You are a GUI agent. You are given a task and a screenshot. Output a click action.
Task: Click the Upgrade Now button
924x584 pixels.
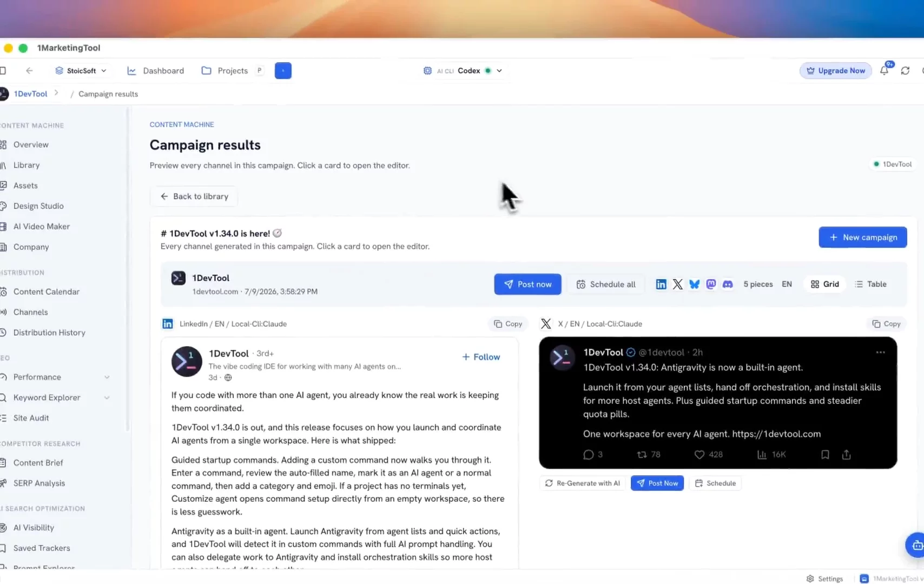(835, 71)
